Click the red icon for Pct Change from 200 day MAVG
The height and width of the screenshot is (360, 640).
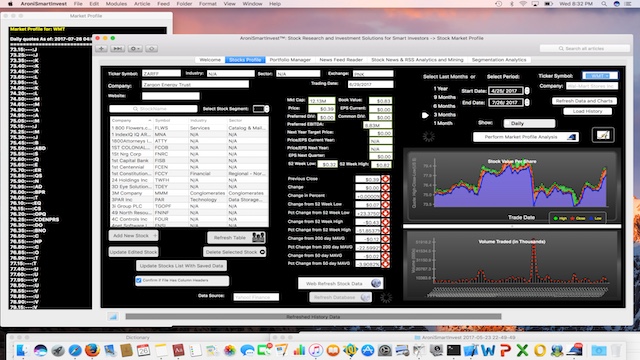[x=385, y=247]
